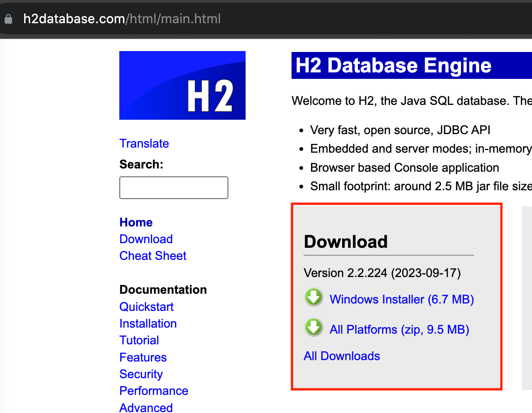
Task: Open the Download sidebar link
Action: 146,239
